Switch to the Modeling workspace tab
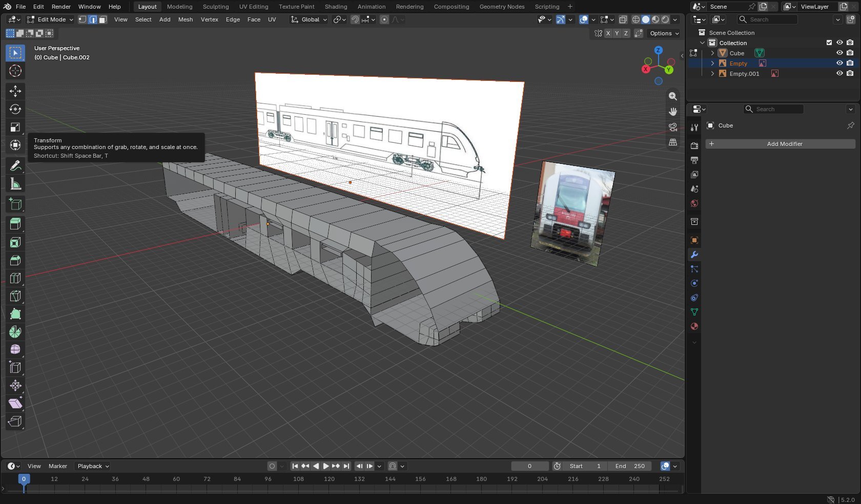 (x=179, y=7)
